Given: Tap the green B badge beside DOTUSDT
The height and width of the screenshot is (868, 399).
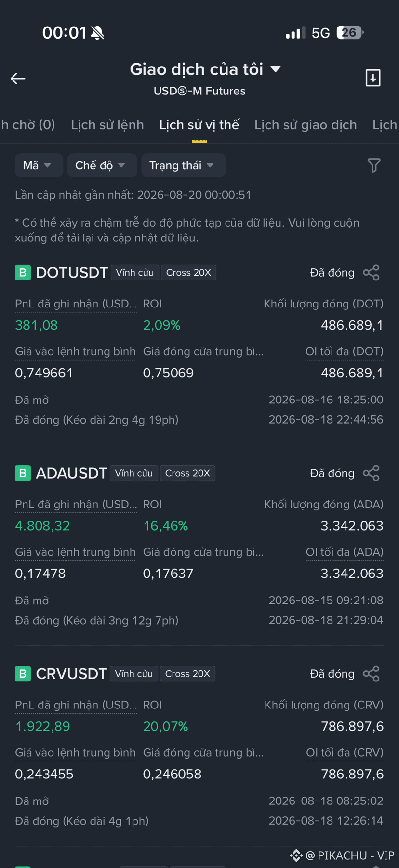Looking at the screenshot, I should point(23,272).
